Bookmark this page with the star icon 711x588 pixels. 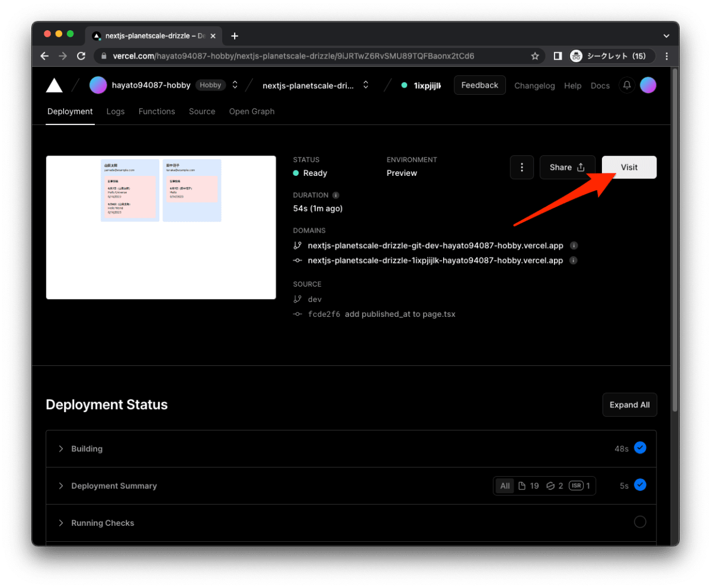(535, 56)
